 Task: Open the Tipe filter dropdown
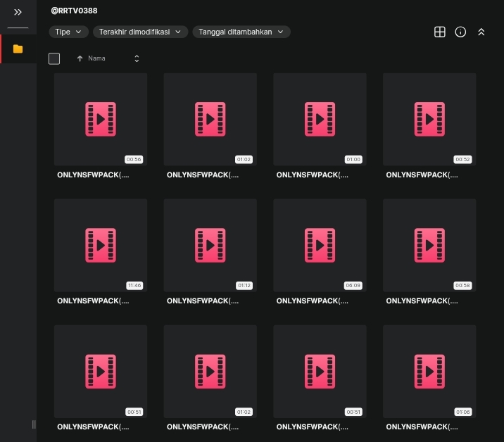click(x=68, y=32)
